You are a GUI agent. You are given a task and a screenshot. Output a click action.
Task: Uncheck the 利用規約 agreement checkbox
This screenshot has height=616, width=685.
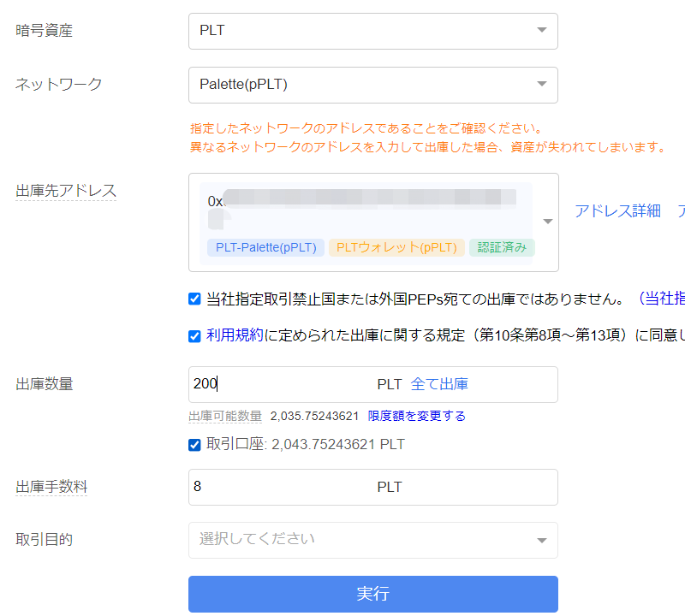coord(194,336)
